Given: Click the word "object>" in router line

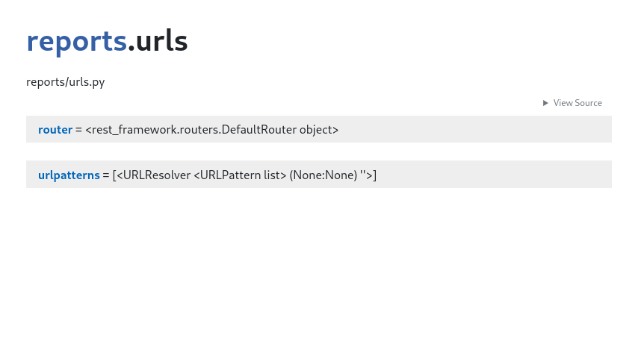Looking at the screenshot, I should [319, 130].
